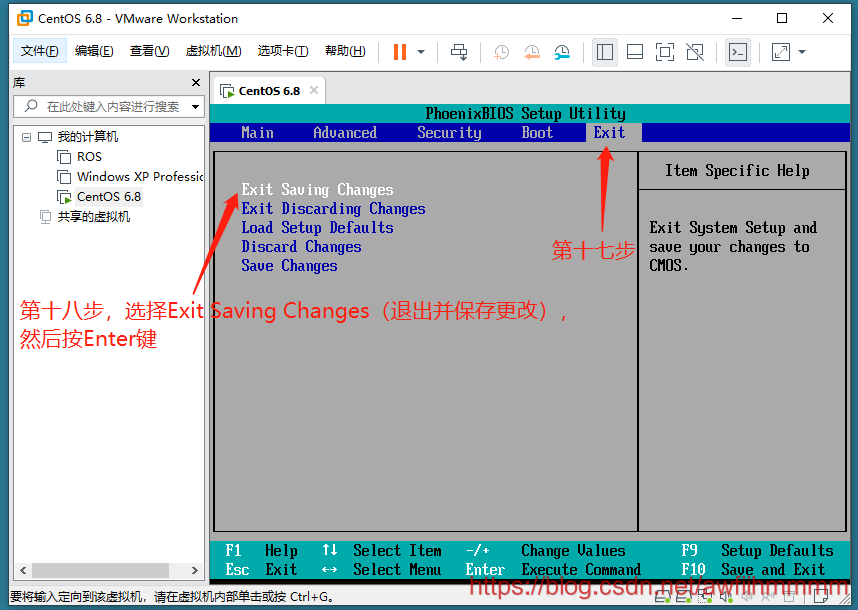Click the Exit BIOS menu
The height and width of the screenshot is (610, 858).
[x=609, y=132]
